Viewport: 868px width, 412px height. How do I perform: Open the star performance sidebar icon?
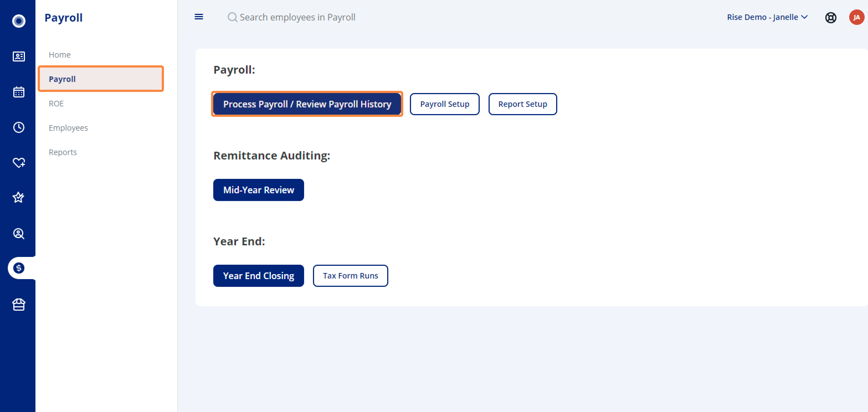point(19,197)
